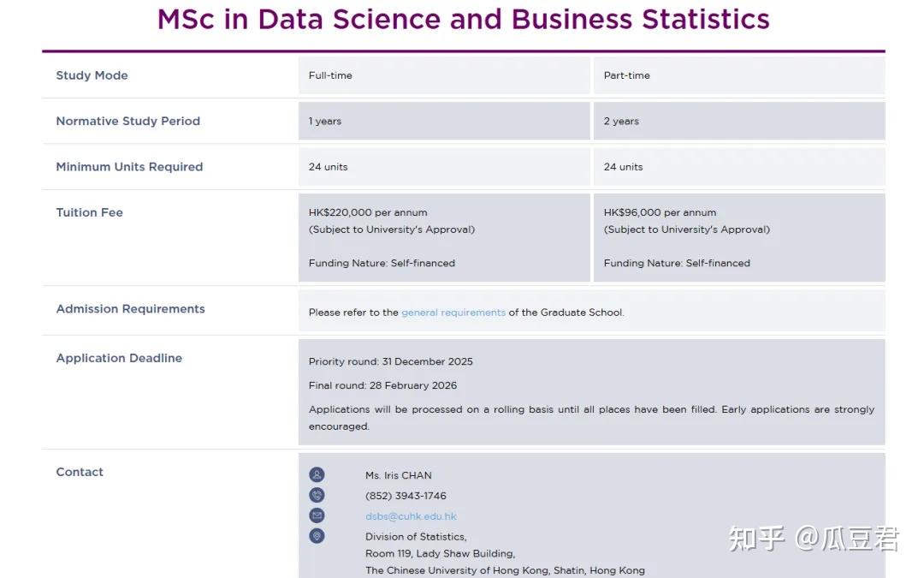Click the phone icon
This screenshot has height=578, width=924.
pyautogui.click(x=317, y=495)
